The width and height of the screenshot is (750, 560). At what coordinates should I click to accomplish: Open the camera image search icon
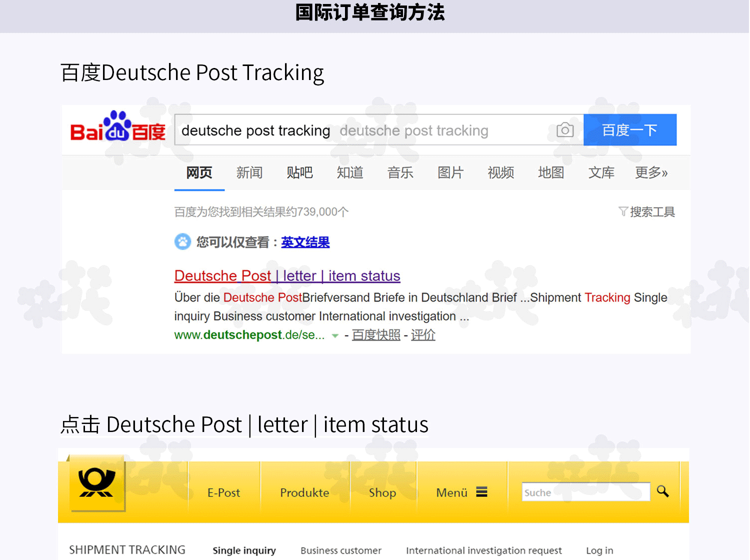point(565,130)
